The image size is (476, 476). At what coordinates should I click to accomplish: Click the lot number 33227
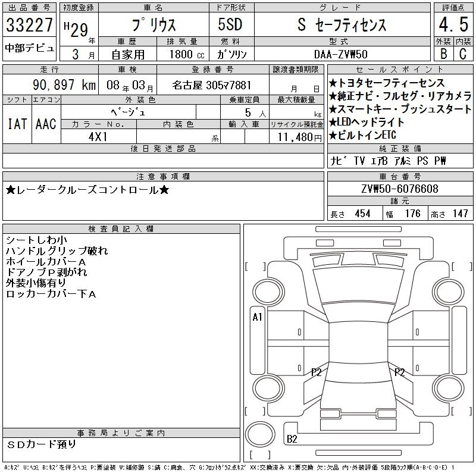pos(30,26)
